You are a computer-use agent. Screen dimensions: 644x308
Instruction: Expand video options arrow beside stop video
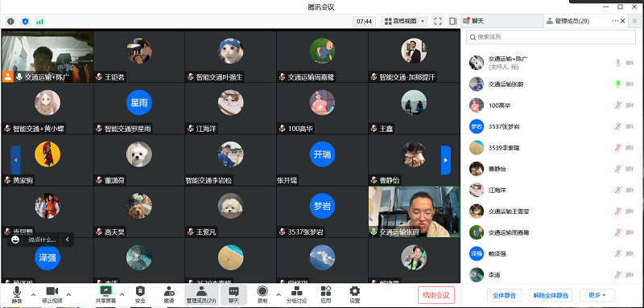click(69, 294)
